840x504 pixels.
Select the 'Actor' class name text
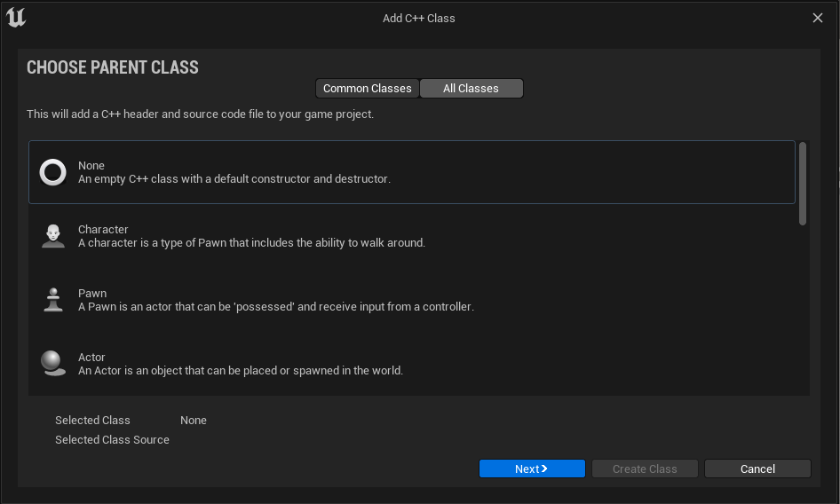coord(91,357)
